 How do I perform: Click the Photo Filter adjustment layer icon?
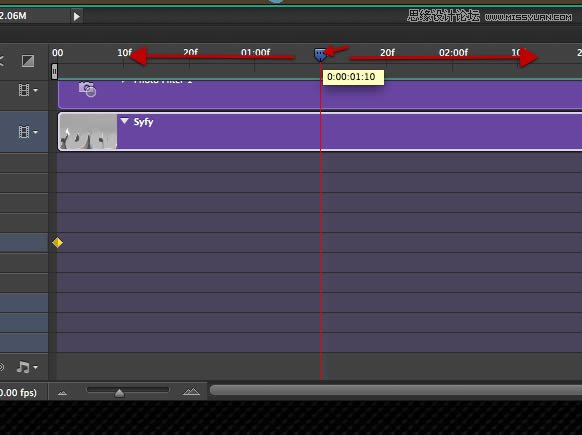click(87, 89)
